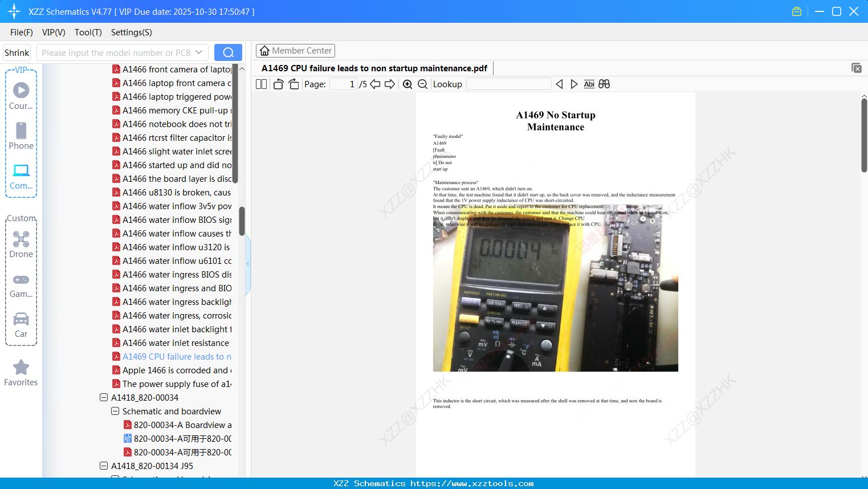Open A1466 slight water inlet file
Screen dimensions: 868x489
[x=172, y=151]
